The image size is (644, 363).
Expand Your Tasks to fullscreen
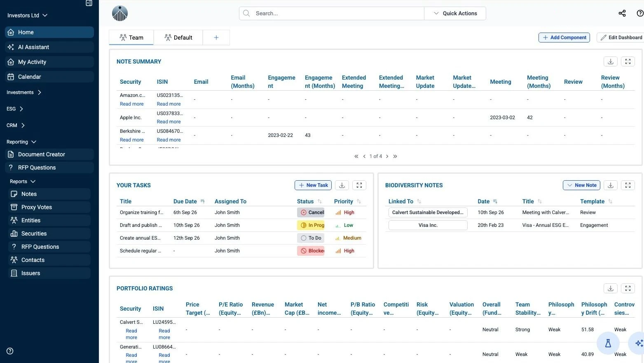[359, 185]
